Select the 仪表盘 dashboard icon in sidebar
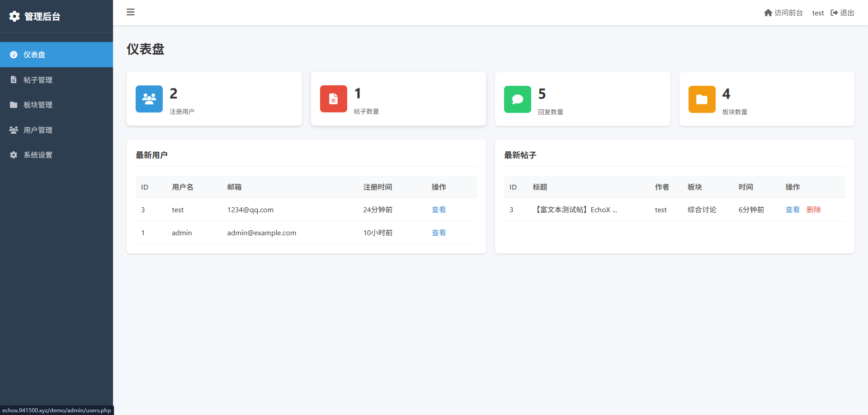This screenshot has width=868, height=415. pyautogui.click(x=14, y=54)
